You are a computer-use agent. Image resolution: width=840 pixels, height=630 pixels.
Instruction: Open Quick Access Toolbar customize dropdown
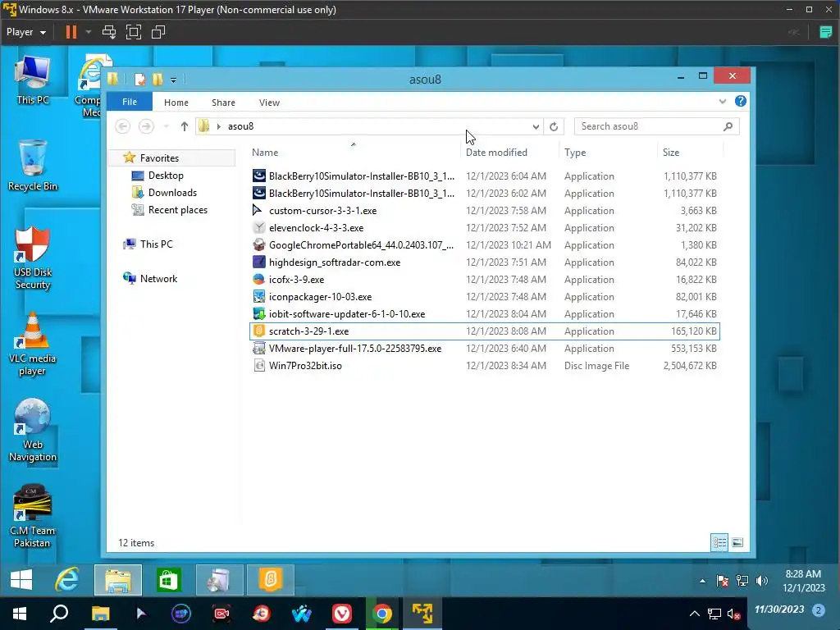pos(174,80)
